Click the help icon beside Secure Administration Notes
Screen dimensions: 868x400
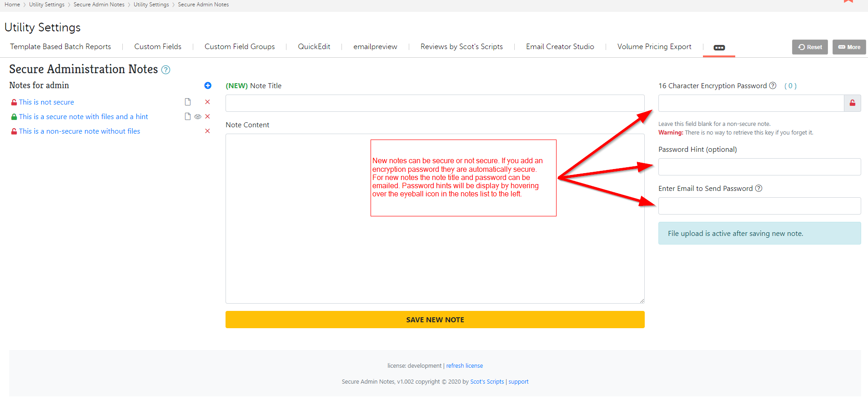pos(166,70)
